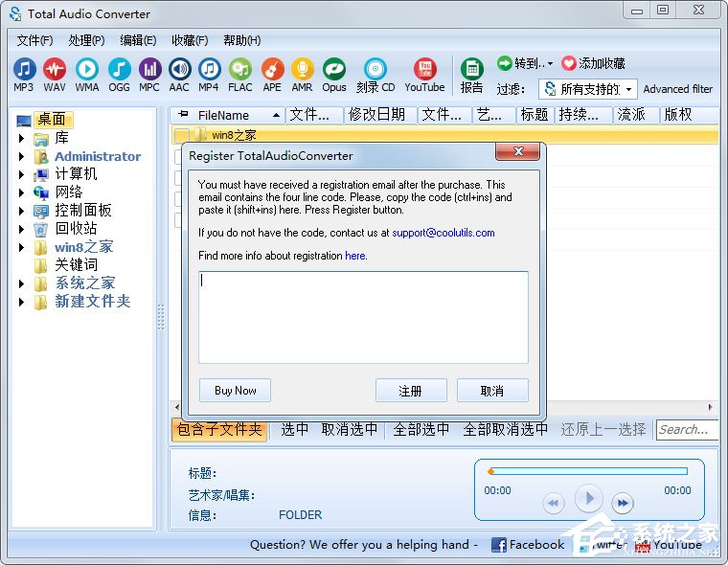Click the audio player seek bar
This screenshot has width=728, height=565.
[589, 472]
